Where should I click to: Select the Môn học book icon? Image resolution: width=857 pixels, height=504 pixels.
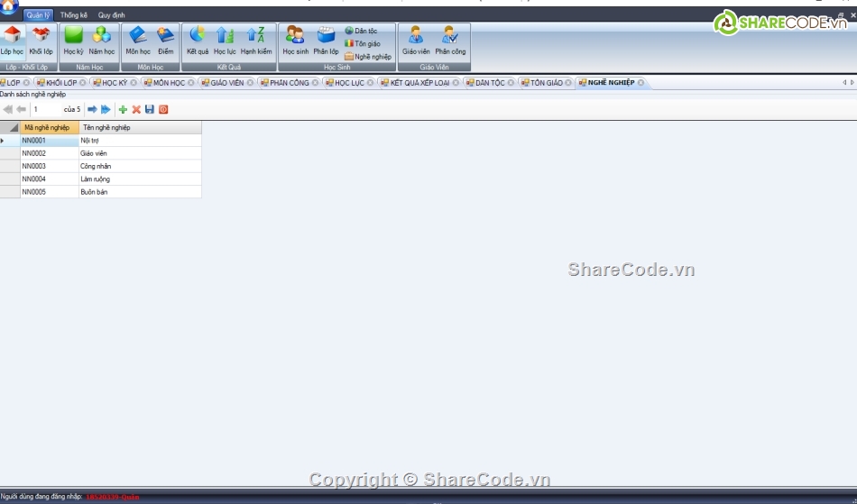click(138, 41)
